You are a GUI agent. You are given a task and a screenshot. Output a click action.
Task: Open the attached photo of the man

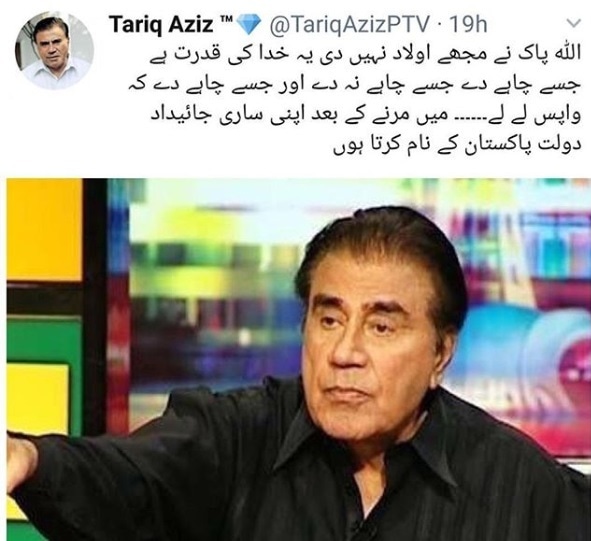click(x=298, y=360)
